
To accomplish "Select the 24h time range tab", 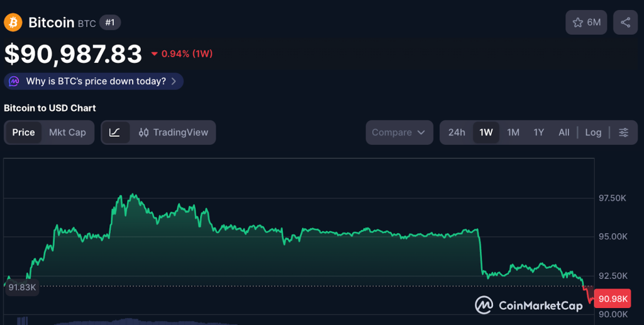I will [457, 132].
